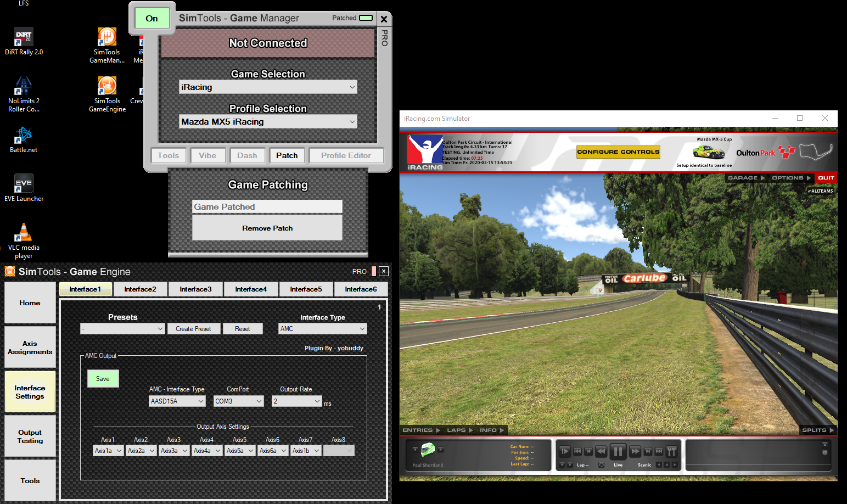847x504 pixels.
Task: Open the replay tools wrench icon
Action: pos(671,451)
